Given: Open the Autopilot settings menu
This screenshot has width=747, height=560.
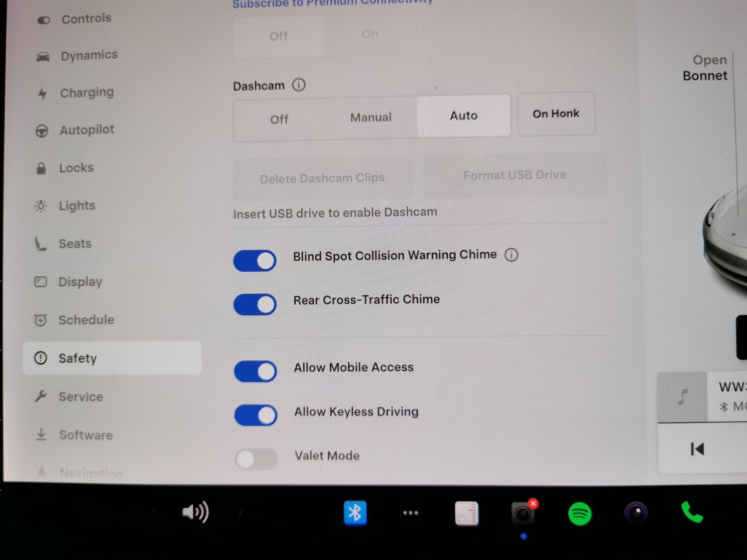Looking at the screenshot, I should coord(87,130).
